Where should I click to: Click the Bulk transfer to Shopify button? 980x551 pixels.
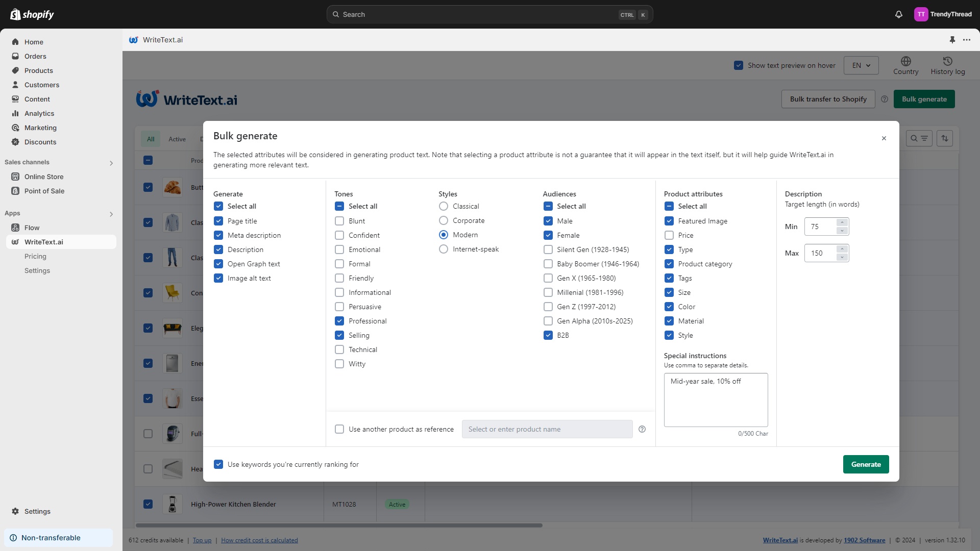coord(828,99)
